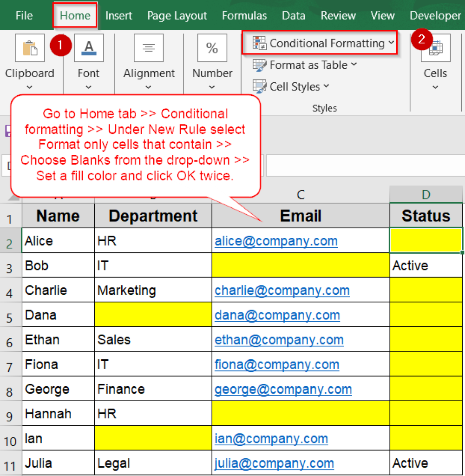Click the Cells group icon
Screen dimensions: 465x476
[x=435, y=47]
